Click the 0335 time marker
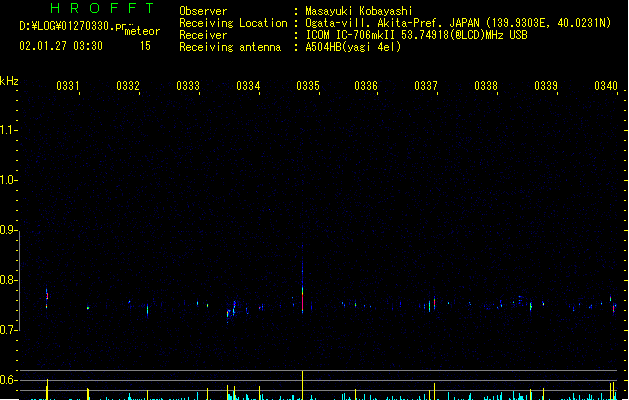 308,86
